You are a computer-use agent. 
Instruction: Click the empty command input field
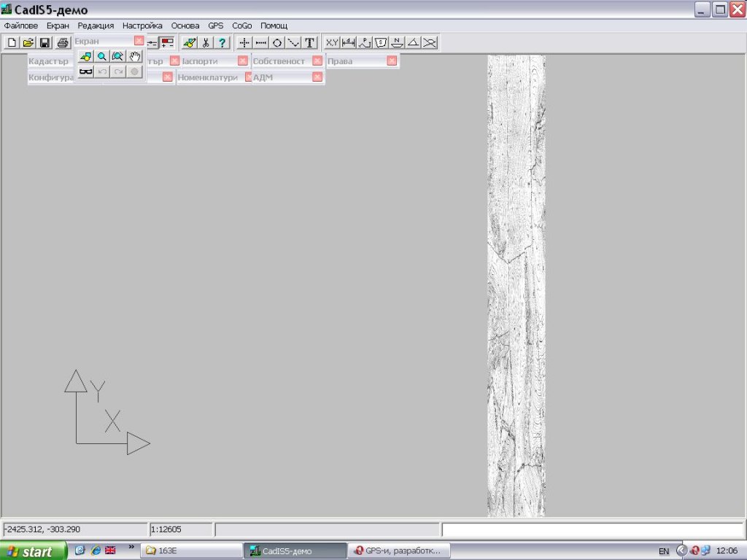[592, 529]
